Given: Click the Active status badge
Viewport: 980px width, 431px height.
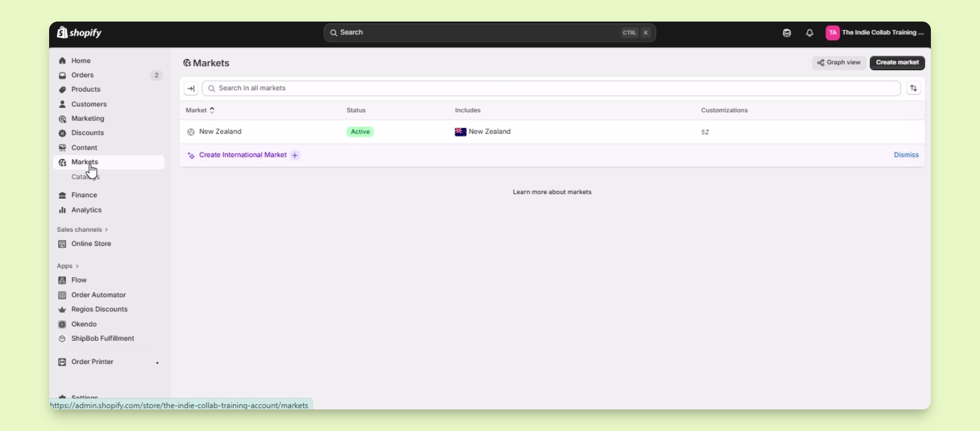Looking at the screenshot, I should tap(360, 132).
